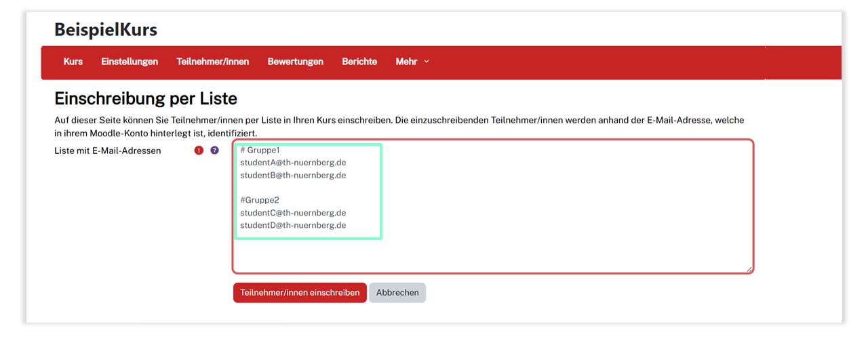Expand the Mehr dropdown menu
The width and height of the screenshot is (868, 339).
[x=412, y=62]
